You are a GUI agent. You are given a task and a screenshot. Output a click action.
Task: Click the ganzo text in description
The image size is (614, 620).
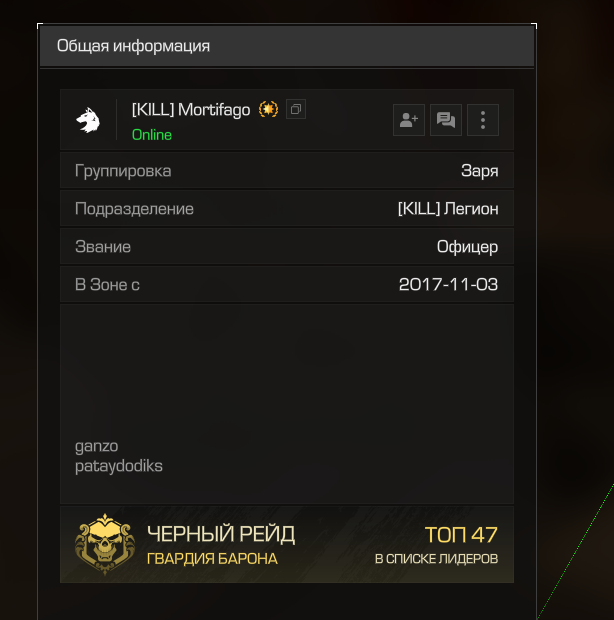(96, 446)
